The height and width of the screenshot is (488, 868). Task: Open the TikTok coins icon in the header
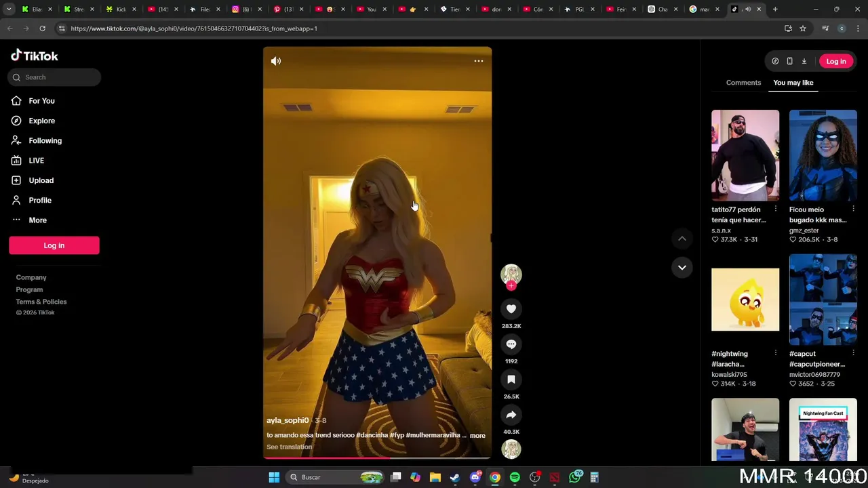[775, 61]
